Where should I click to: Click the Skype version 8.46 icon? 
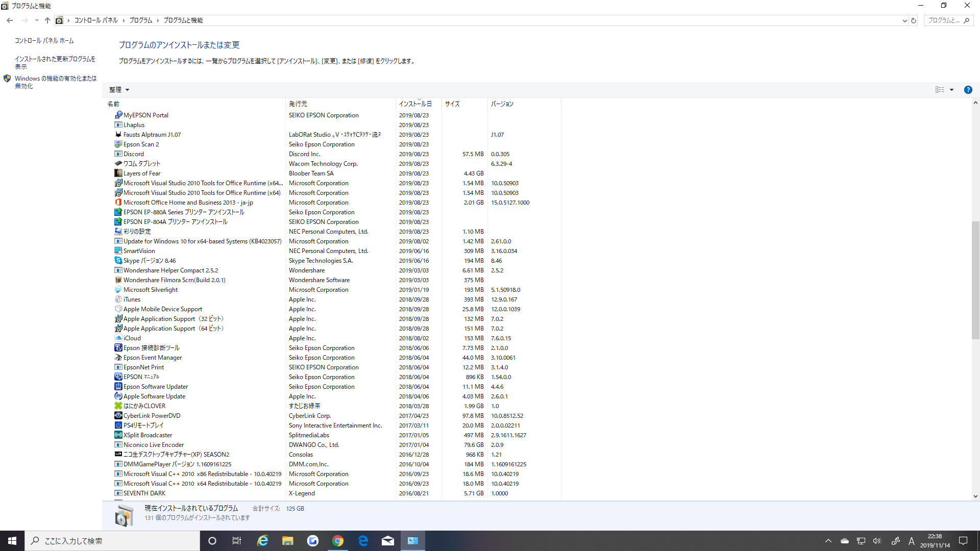point(118,261)
